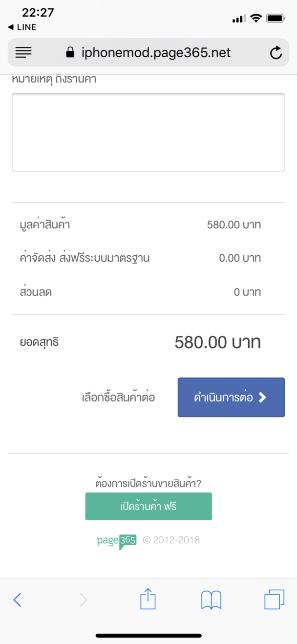Select the page365 logo near the copyright notice
Screen dimensions: 297x644
(x=116, y=539)
